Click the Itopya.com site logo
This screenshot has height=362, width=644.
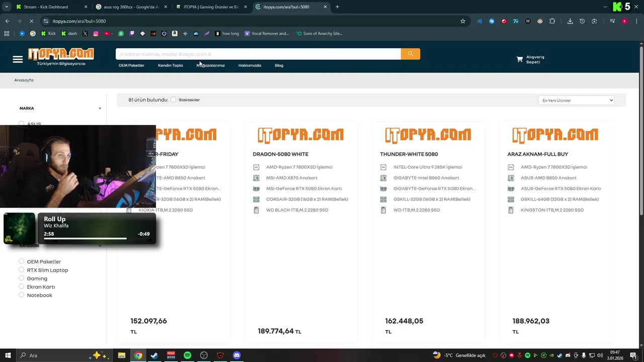click(61, 57)
